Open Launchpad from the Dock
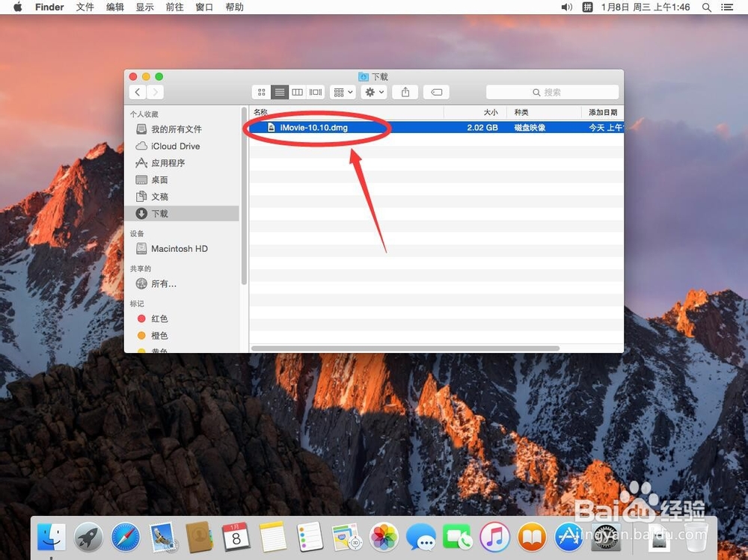This screenshot has height=560, width=748. (x=88, y=537)
